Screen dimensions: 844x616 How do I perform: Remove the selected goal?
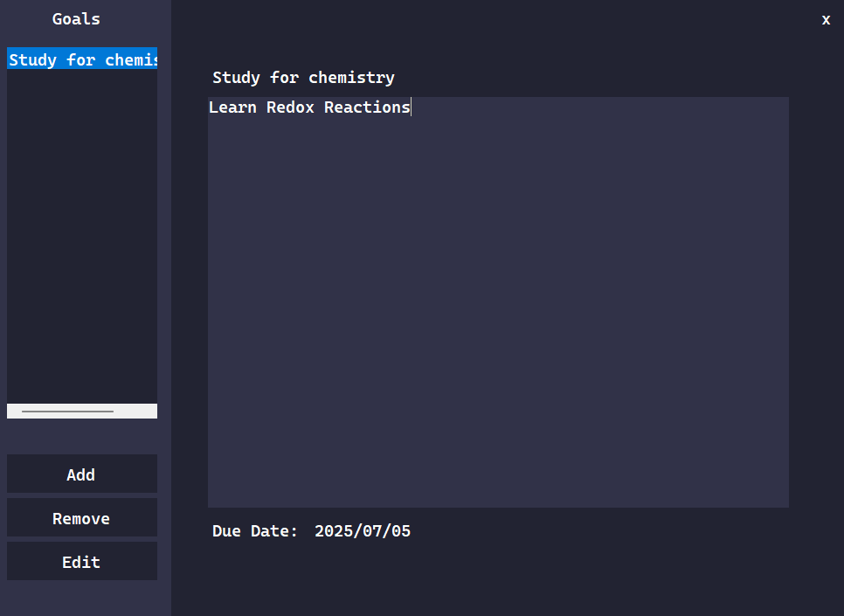[x=82, y=517]
